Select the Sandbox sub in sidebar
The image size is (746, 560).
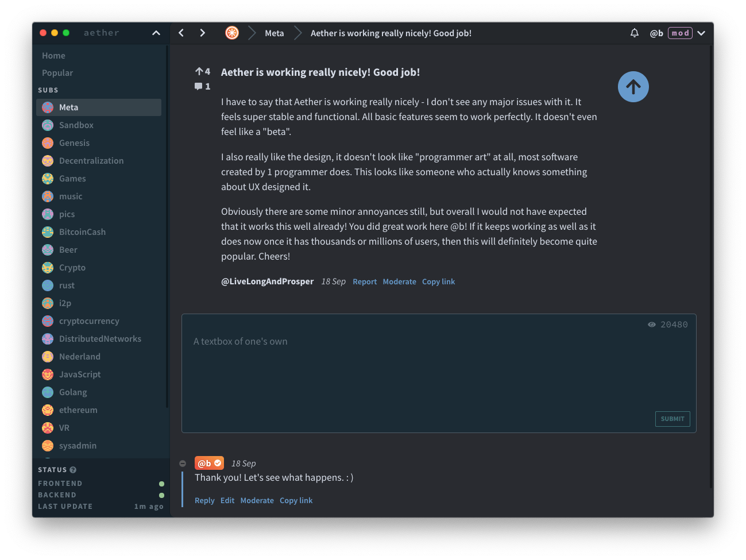(76, 125)
